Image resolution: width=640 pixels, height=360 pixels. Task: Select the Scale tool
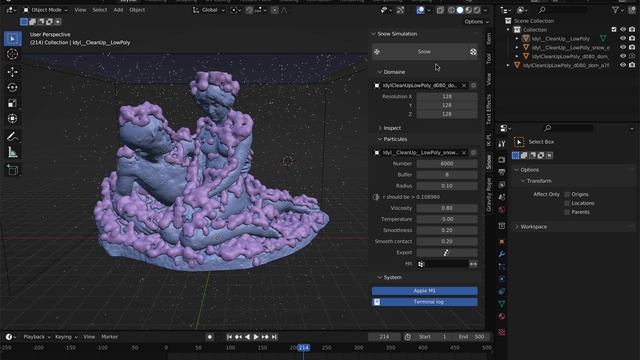coord(13,103)
